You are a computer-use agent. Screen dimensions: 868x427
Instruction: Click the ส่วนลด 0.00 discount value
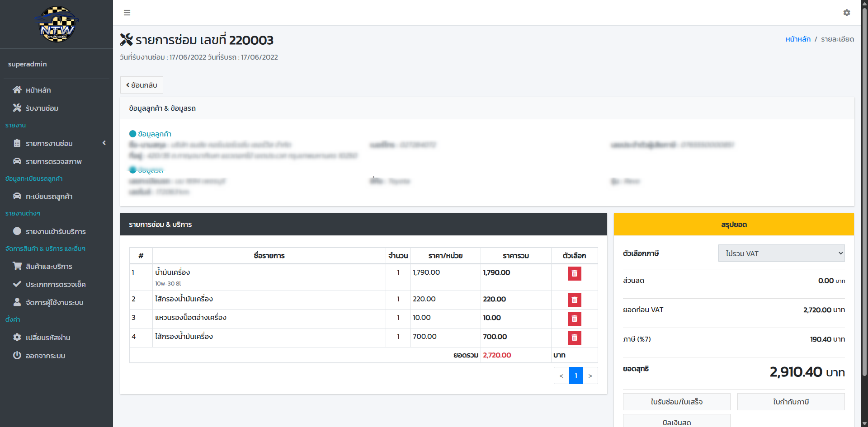(826, 281)
